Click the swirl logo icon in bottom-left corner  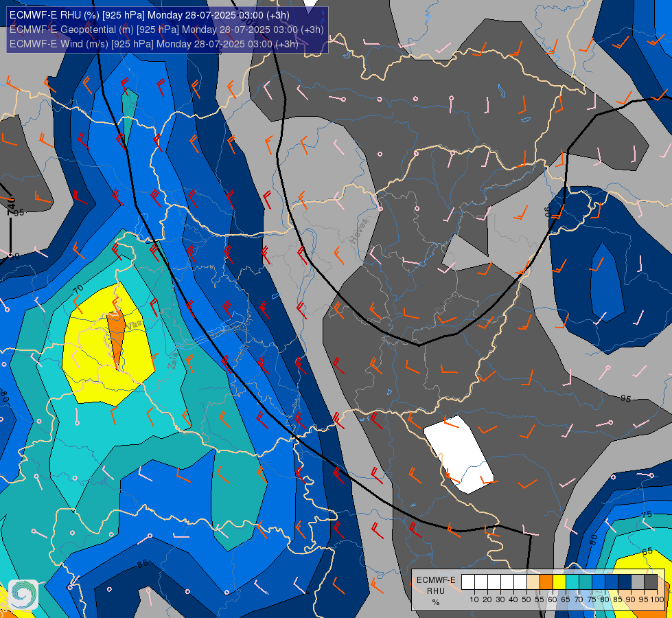(23, 595)
